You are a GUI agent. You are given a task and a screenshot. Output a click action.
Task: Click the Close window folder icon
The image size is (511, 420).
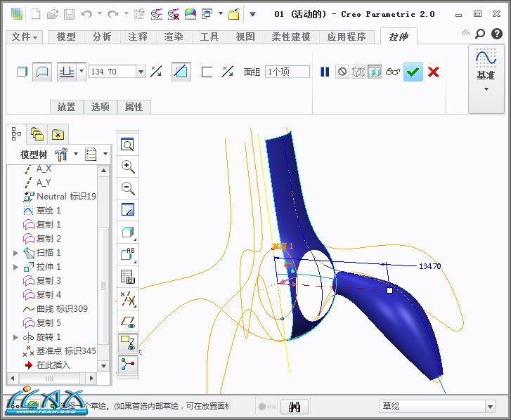click(234, 14)
